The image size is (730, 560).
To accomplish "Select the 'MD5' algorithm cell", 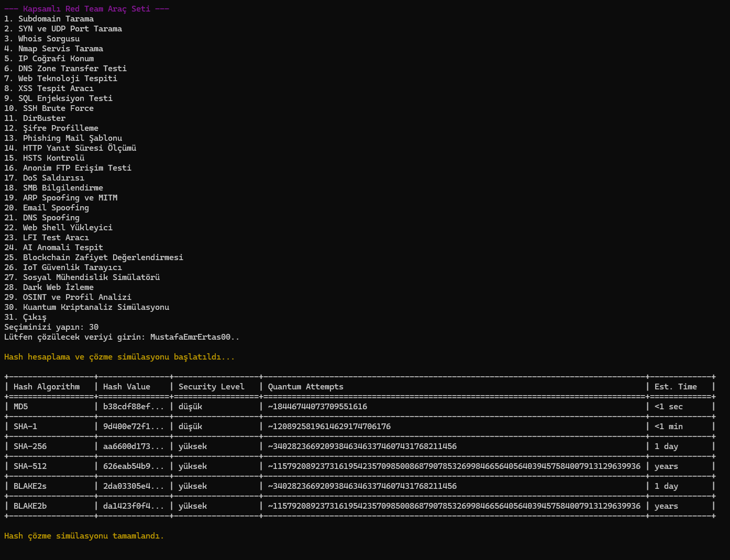I will coord(20,407).
